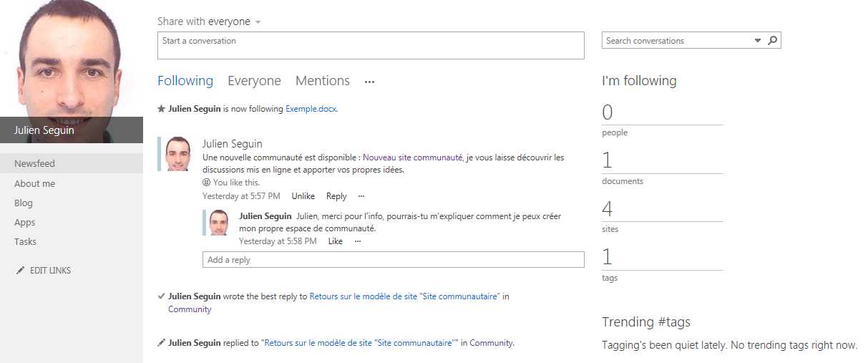
Task: Click in the Start a conversation box
Action: [x=371, y=46]
